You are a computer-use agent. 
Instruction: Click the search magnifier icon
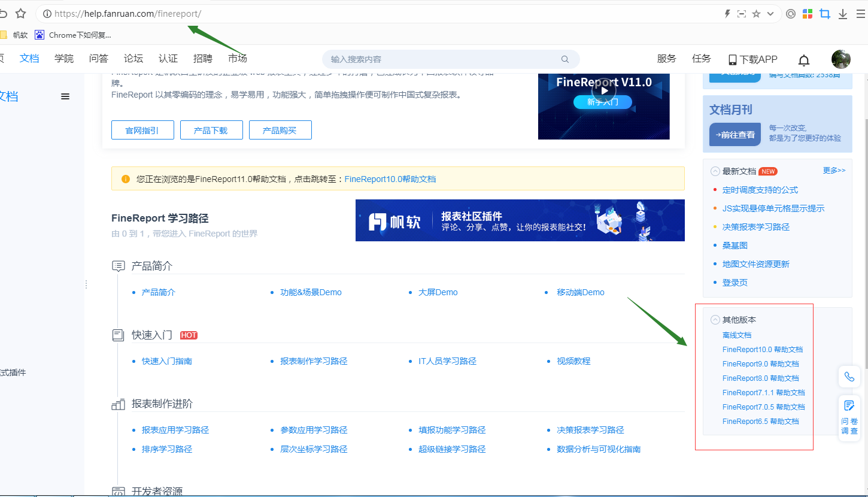[564, 59]
